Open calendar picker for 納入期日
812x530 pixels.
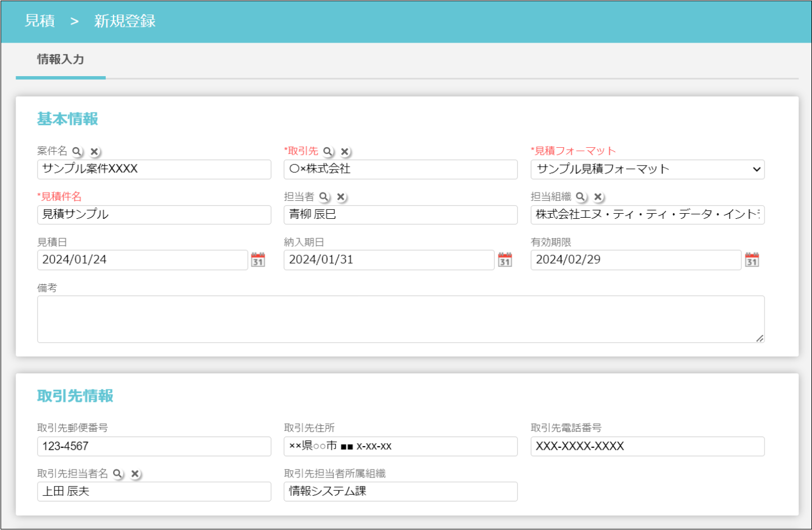pyautogui.click(x=505, y=260)
